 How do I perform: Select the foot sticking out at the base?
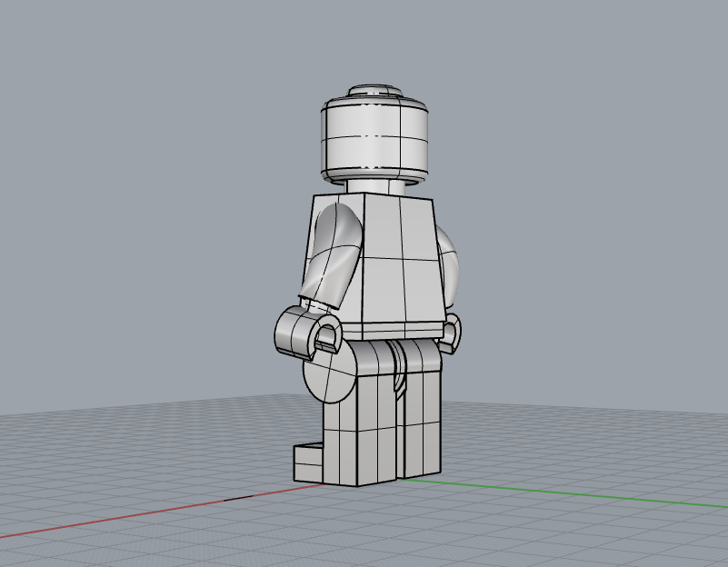[x=308, y=463]
